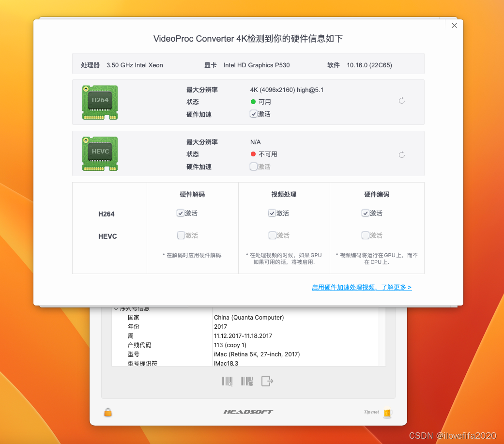Click the green available status for H264

[260, 102]
